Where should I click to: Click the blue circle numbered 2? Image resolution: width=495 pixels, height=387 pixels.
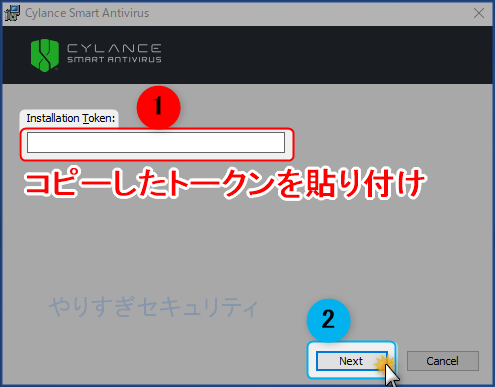click(328, 320)
